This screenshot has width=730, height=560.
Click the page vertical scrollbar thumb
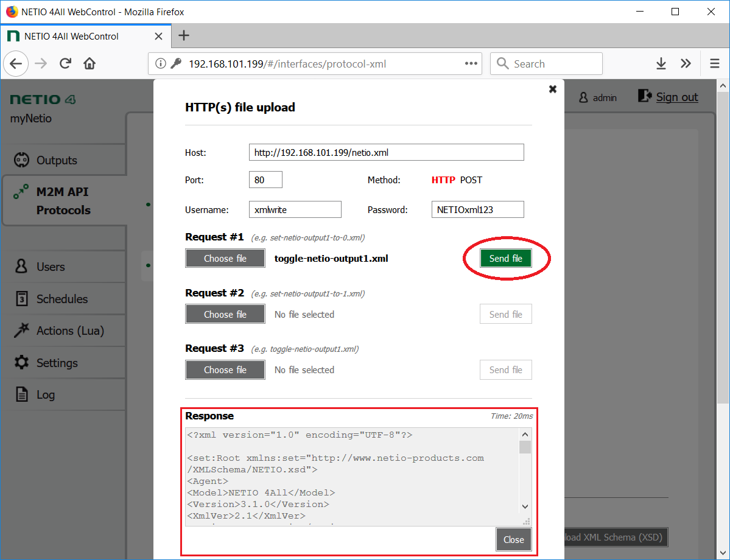click(x=723, y=247)
